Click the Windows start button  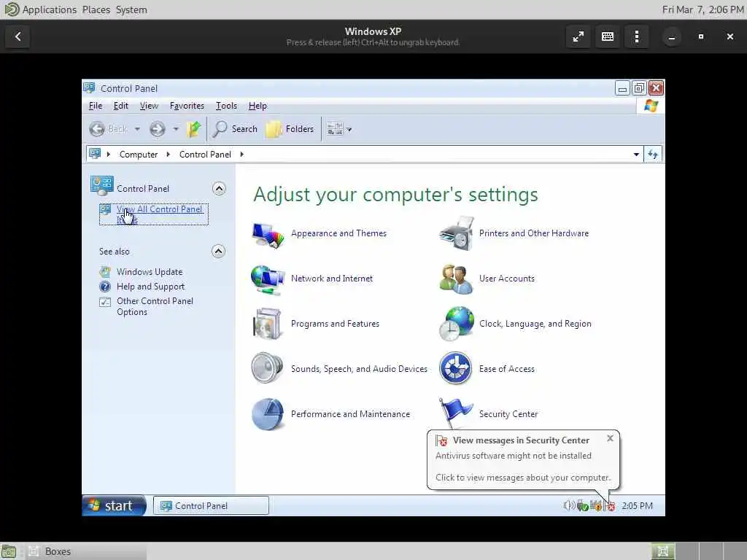(x=114, y=506)
